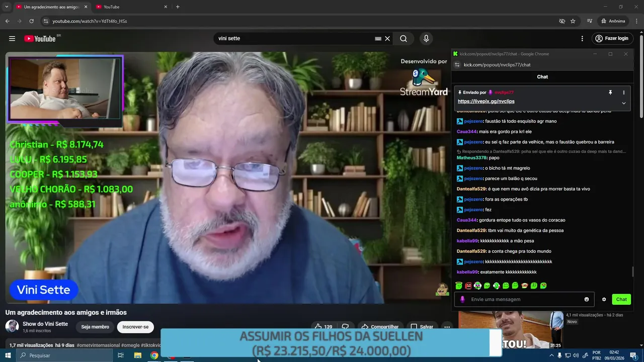Click kabella99 on the 'exatamente' message
The image size is (644, 362).
point(467,272)
